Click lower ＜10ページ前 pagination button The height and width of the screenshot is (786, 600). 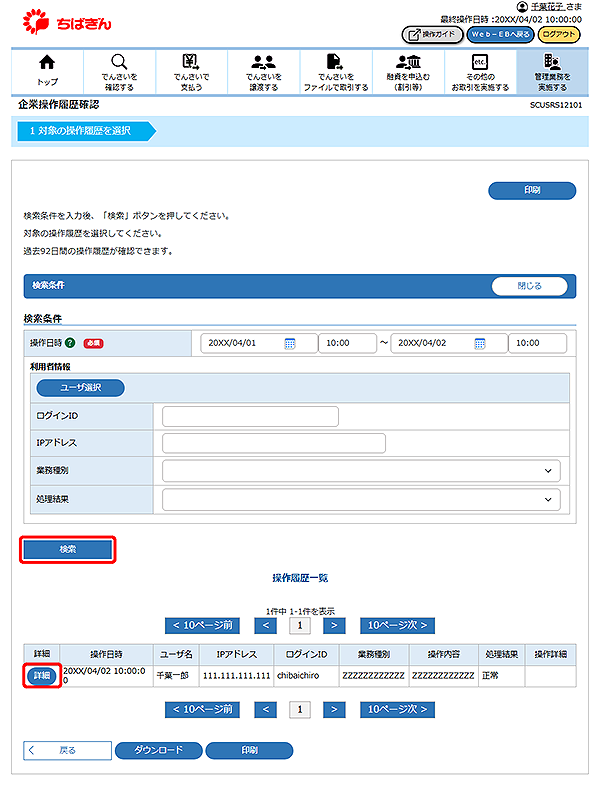click(x=203, y=710)
